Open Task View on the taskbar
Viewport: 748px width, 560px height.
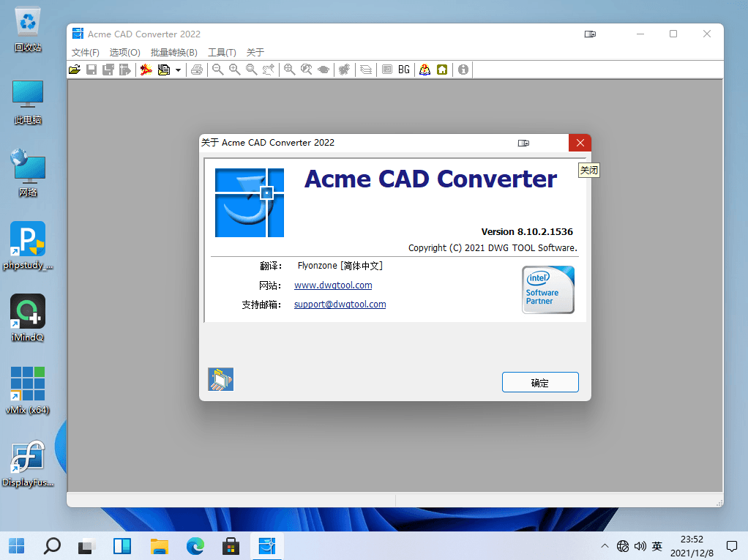click(x=87, y=545)
